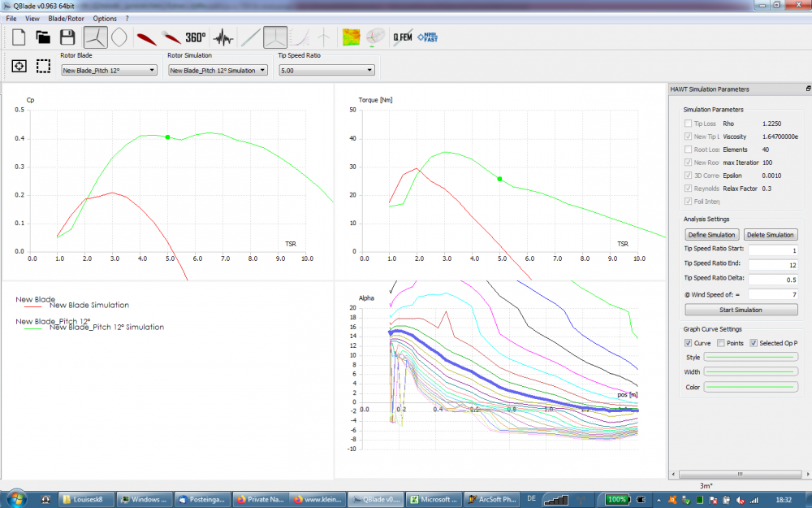Screen dimensions: 812x508
Task: Open the Blade/Rotor menu
Action: point(67,18)
